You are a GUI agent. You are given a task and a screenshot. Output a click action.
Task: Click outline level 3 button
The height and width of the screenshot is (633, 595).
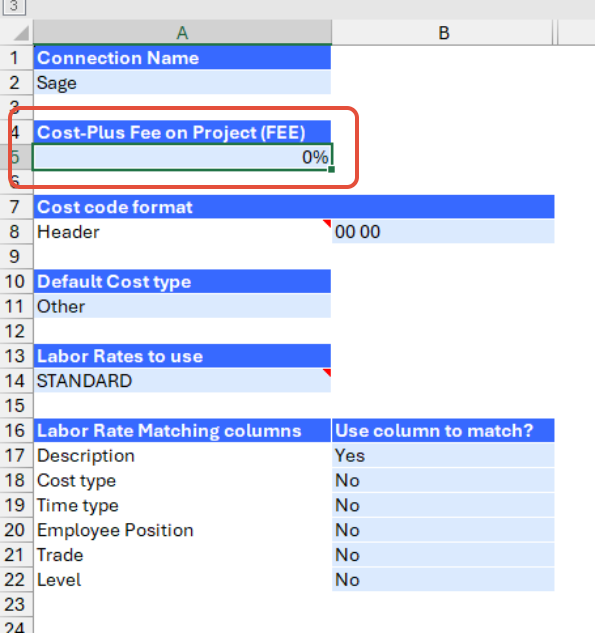(x=15, y=7)
